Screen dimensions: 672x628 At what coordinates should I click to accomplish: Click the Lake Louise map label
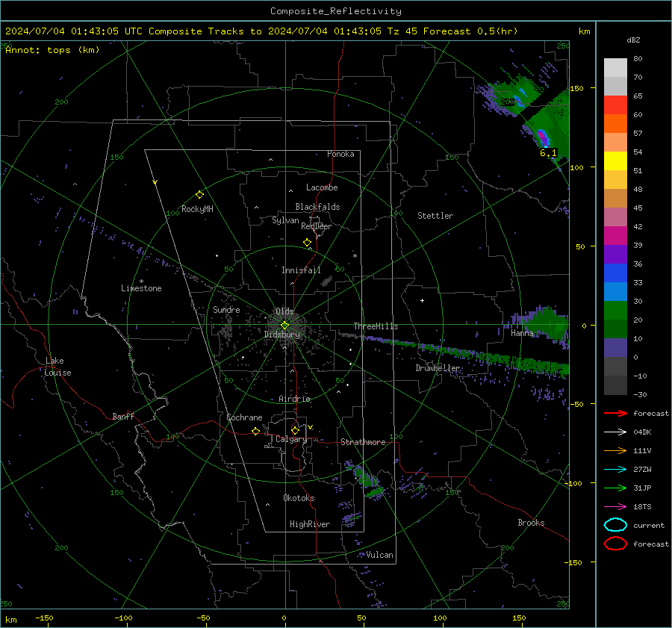pos(57,367)
